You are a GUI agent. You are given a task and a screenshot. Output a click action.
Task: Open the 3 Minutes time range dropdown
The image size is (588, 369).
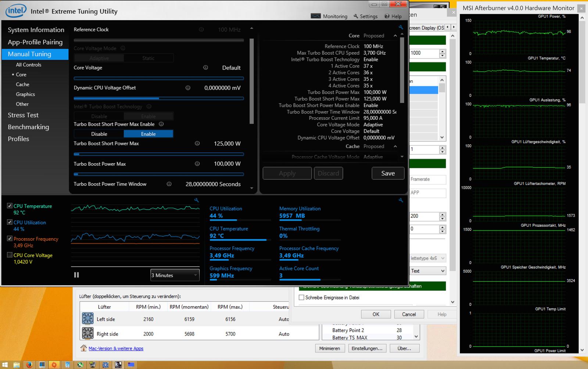pos(175,275)
